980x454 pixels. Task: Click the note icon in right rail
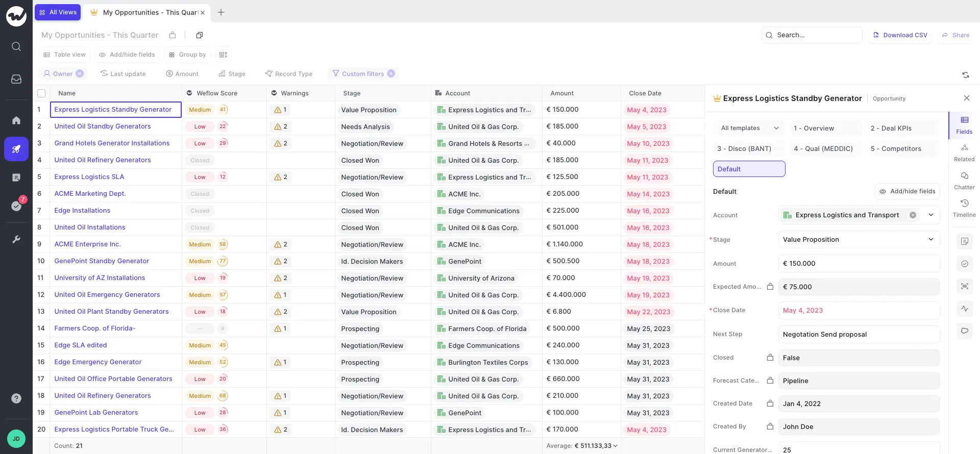click(964, 241)
